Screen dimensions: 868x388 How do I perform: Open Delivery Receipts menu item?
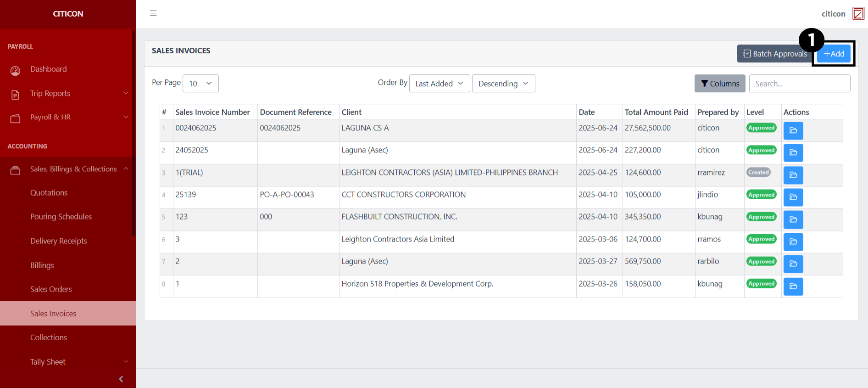[59, 241]
